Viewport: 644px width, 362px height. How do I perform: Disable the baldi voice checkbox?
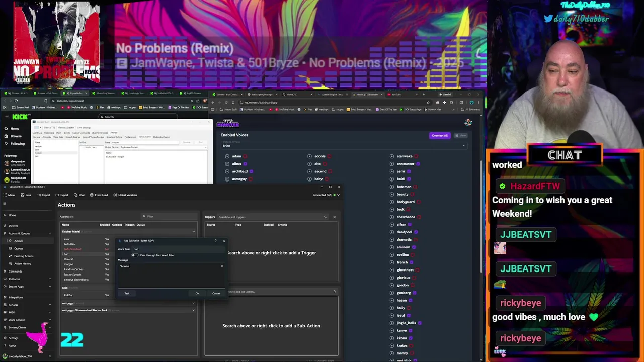[409, 179]
